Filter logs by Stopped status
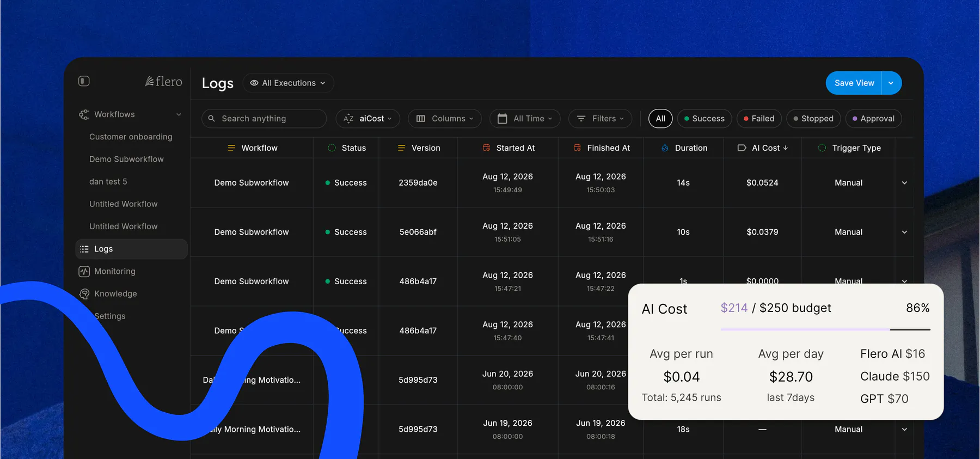The image size is (980, 459). (813, 118)
